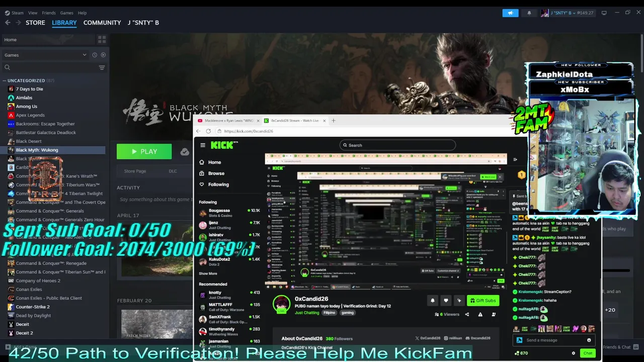Close the Macklemore YouTube browser tab
The image size is (644, 362).
(259, 121)
